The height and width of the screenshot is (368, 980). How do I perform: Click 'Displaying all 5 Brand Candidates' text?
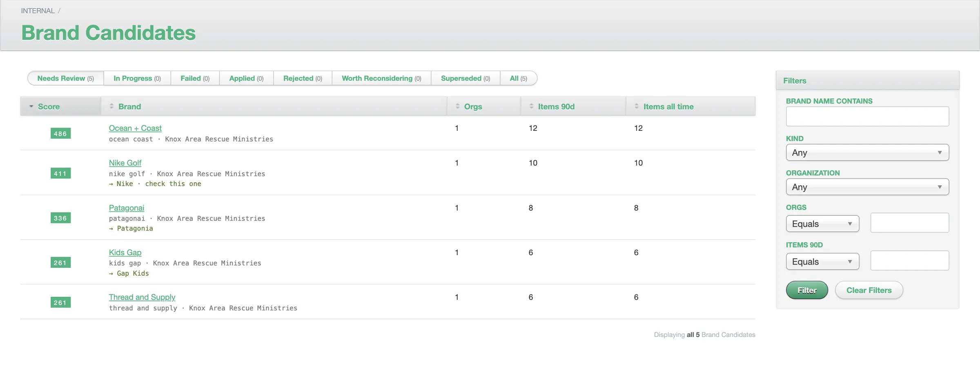pyautogui.click(x=704, y=334)
